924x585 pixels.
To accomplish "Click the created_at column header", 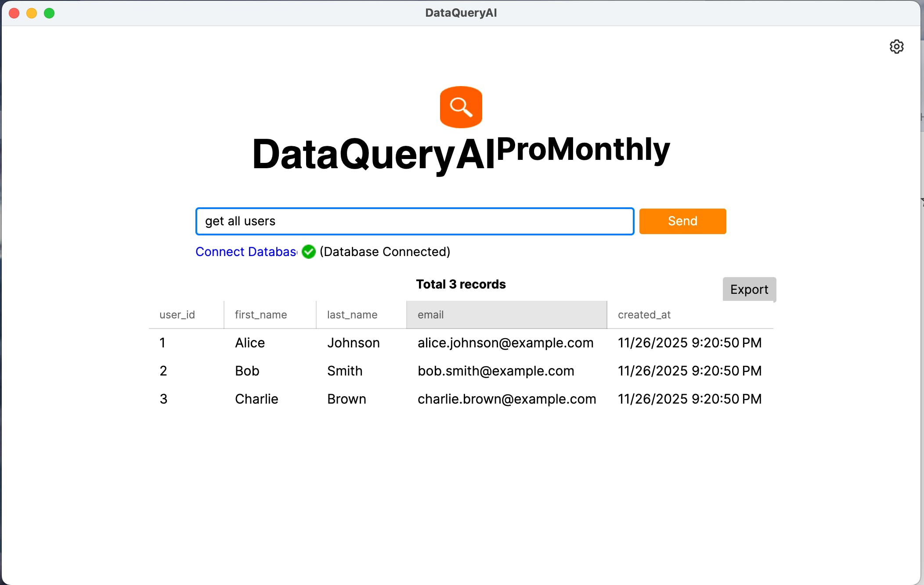I will 644,315.
